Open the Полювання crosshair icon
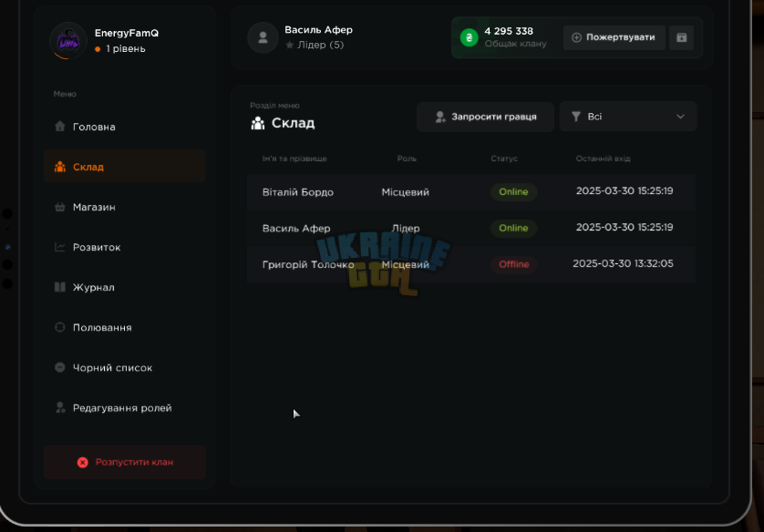 [60, 327]
